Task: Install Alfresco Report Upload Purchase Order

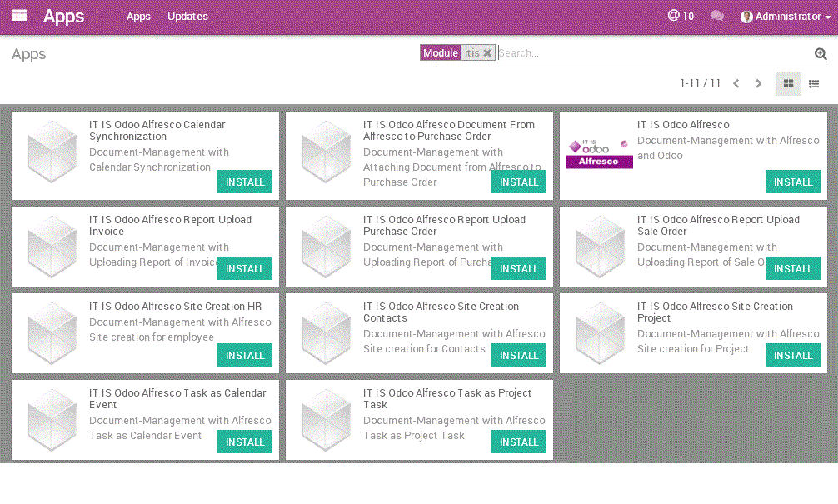Action: 519,269
